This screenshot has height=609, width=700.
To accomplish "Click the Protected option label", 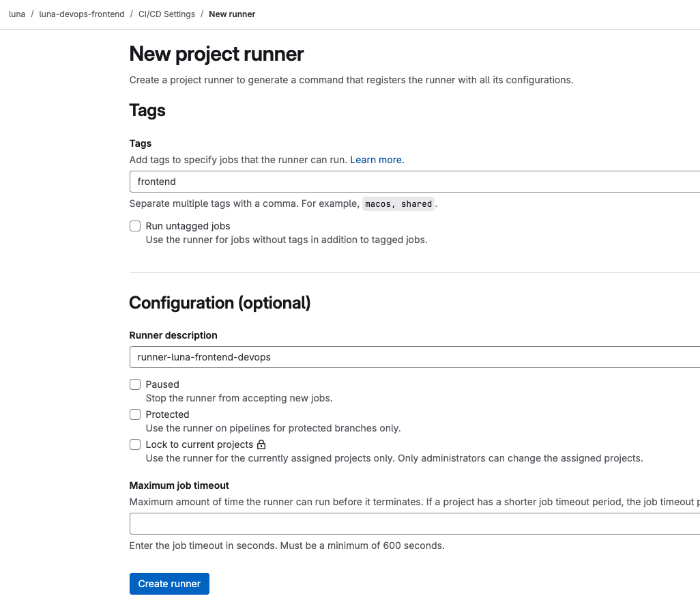I will pyautogui.click(x=167, y=414).
